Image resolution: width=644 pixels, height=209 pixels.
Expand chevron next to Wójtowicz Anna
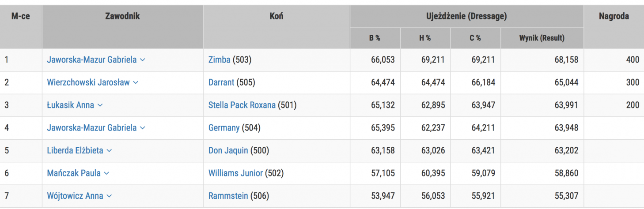point(109,196)
